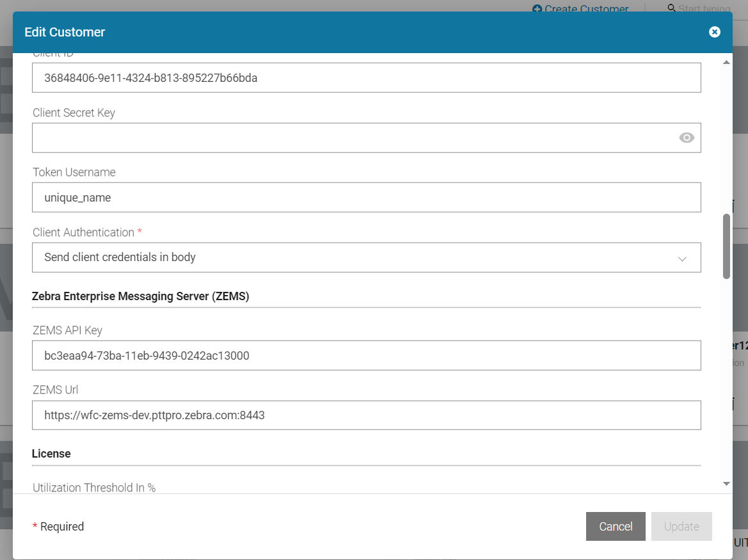Focus the ZEMS API Key field

click(x=366, y=355)
